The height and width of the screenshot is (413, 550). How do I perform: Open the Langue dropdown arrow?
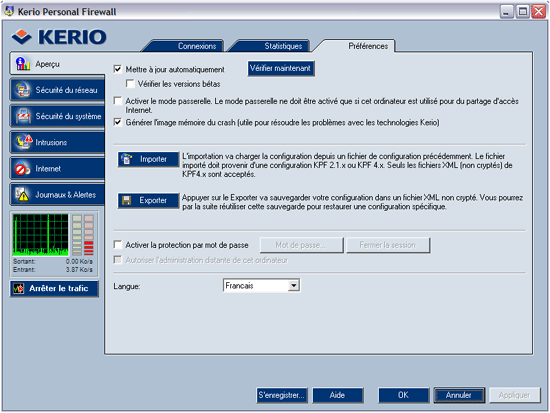[x=294, y=286]
